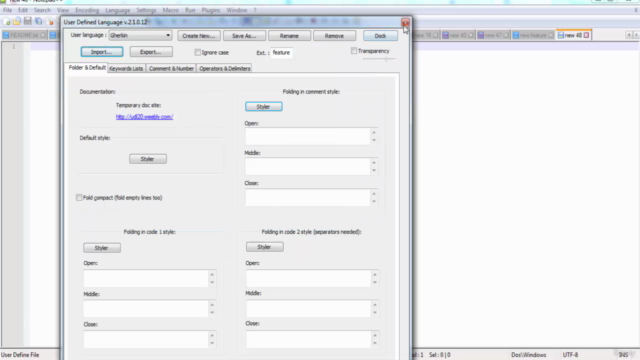
Task: Switch to the Comment & Number tab
Action: pyautogui.click(x=171, y=69)
